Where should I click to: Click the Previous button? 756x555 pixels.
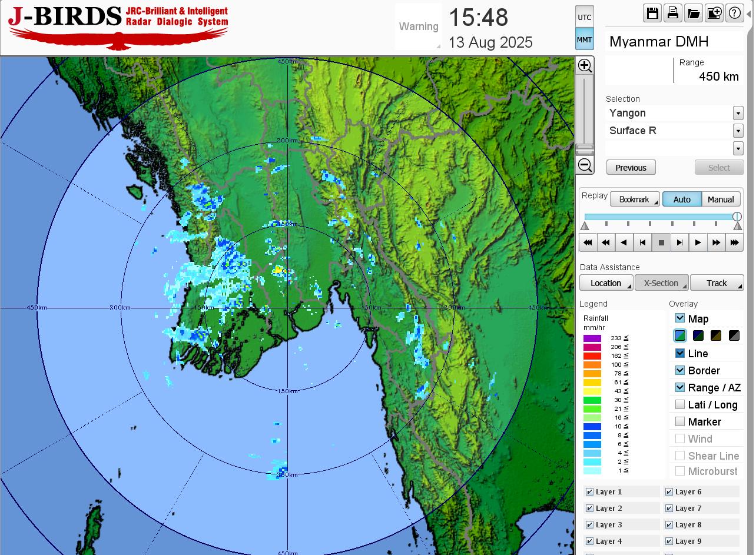tap(631, 168)
